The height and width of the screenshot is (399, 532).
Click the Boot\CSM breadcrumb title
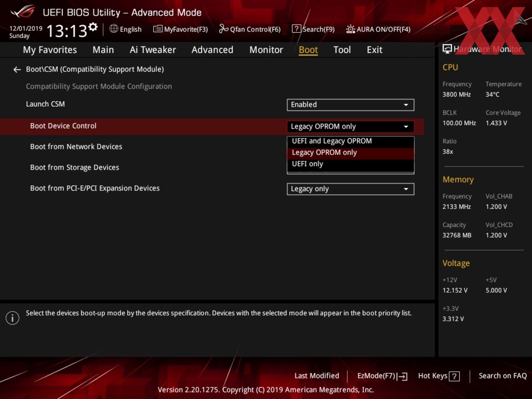pos(95,69)
